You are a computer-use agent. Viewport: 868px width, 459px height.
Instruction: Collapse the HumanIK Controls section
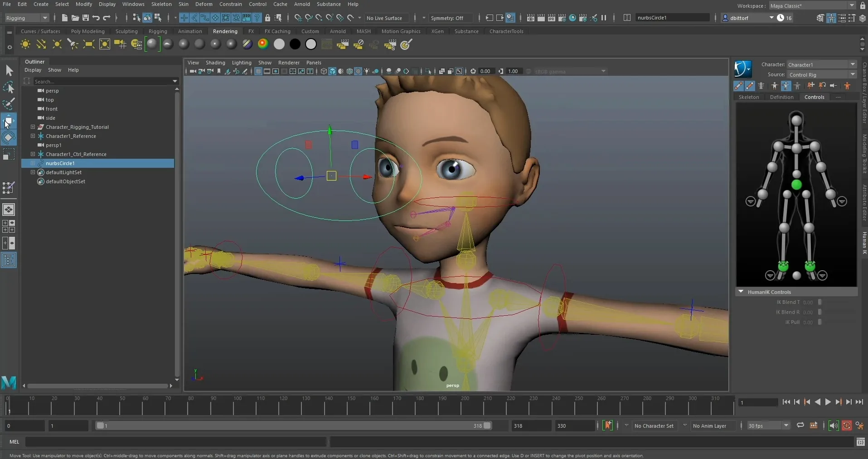click(741, 292)
